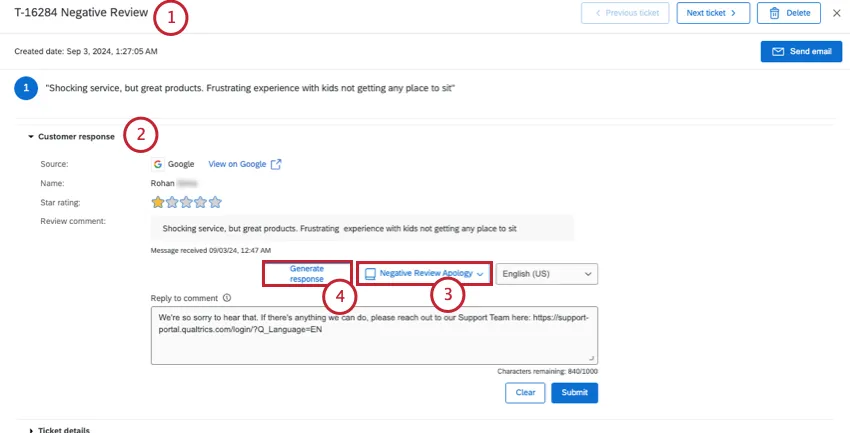Click the external link icon after View on Google
Viewport: 850px width, 433px height.
(x=276, y=164)
